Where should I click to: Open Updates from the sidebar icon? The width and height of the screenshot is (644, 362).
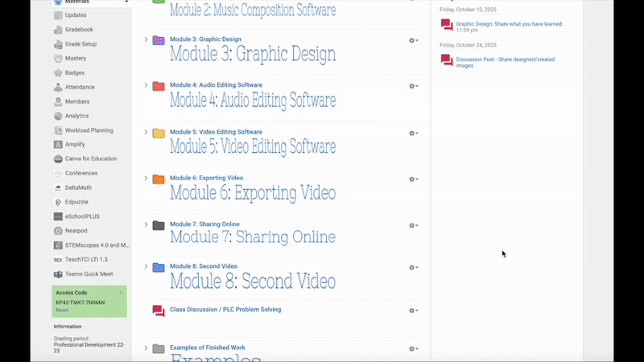click(58, 15)
